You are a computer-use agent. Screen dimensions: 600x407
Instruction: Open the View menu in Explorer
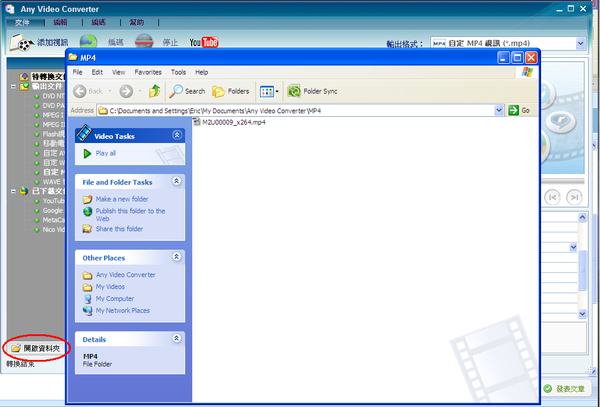[119, 72]
